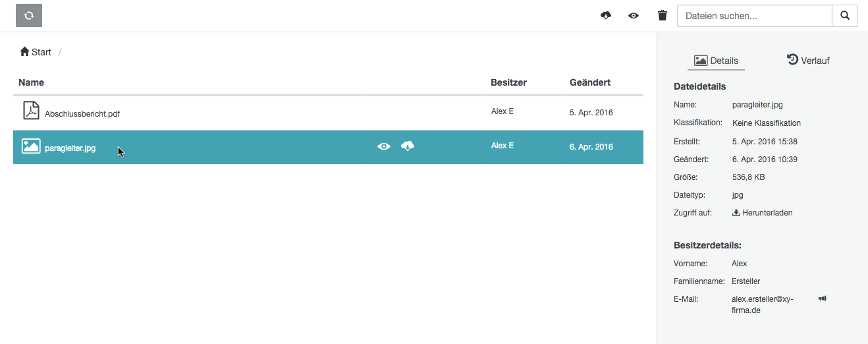The height and width of the screenshot is (344, 868).
Task: Click owner 'Alex E' in paragleiter.jpg row
Action: pos(502,146)
